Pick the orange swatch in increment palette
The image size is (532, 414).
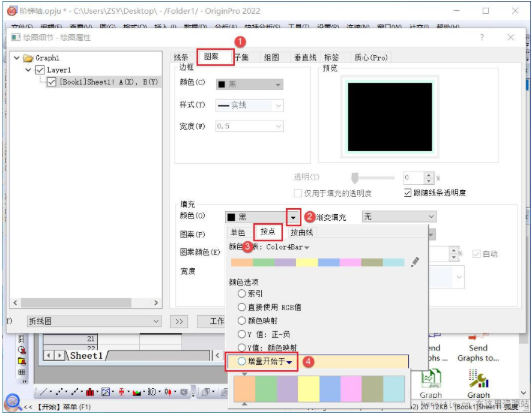244,389
